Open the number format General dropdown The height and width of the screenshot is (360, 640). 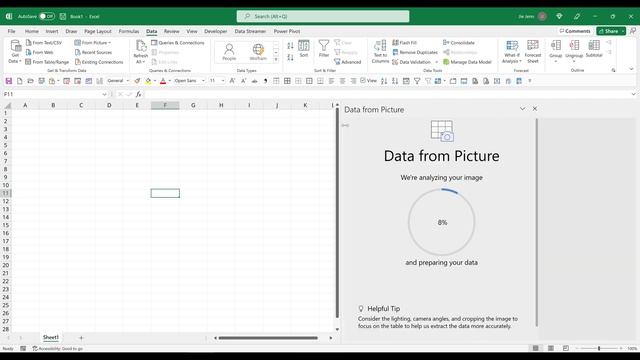[128, 81]
